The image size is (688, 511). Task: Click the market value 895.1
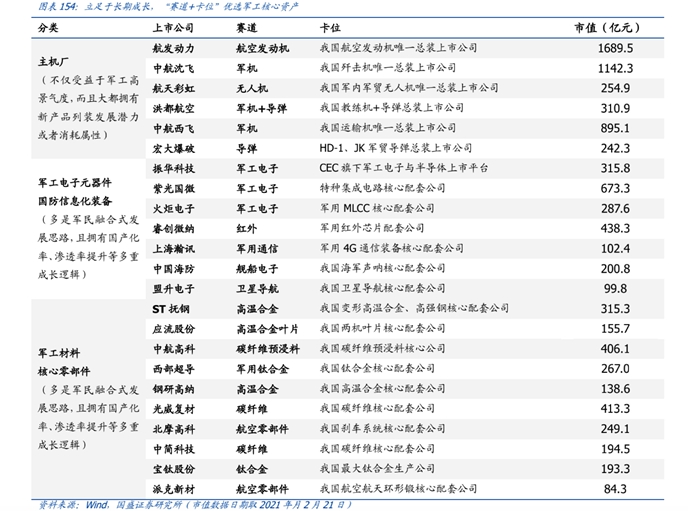point(615,129)
